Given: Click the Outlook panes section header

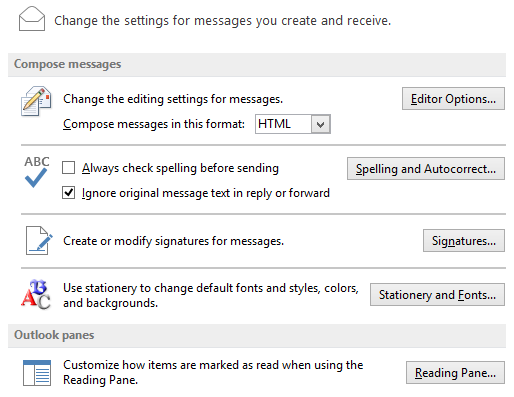Looking at the screenshot, I should (257, 335).
